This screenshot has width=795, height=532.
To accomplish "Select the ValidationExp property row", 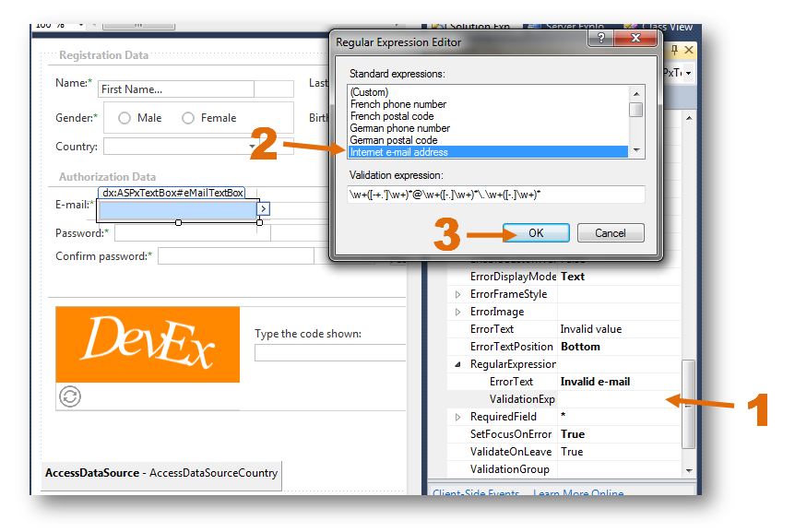I will (x=564, y=399).
